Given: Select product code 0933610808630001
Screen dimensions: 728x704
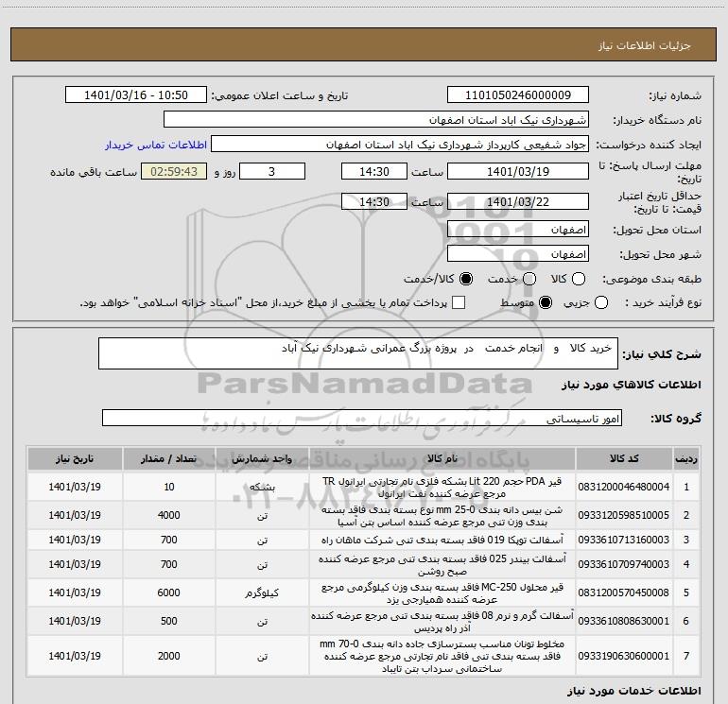Looking at the screenshot, I should click(624, 621).
